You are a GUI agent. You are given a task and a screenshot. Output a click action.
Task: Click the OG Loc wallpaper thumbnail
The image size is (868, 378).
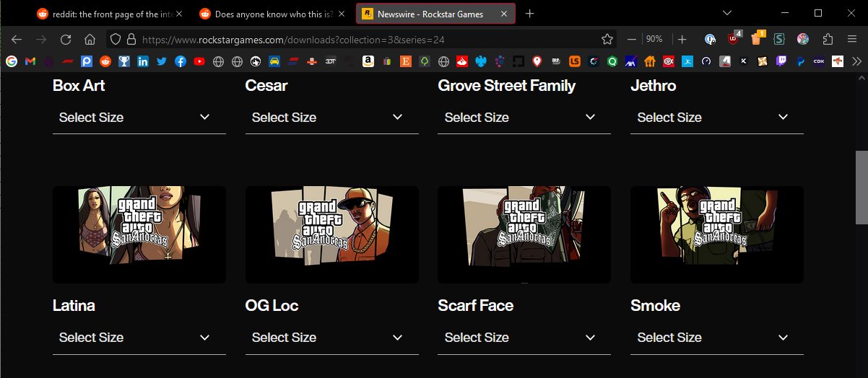point(332,234)
